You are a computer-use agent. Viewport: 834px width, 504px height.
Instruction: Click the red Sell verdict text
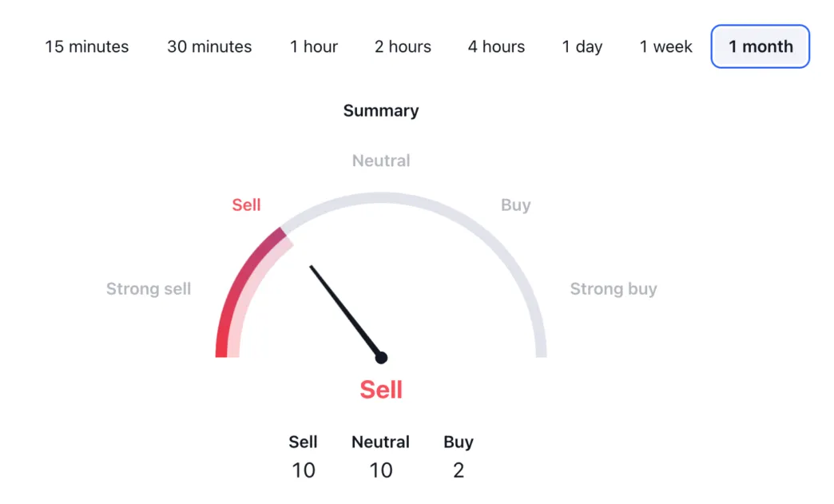point(381,389)
